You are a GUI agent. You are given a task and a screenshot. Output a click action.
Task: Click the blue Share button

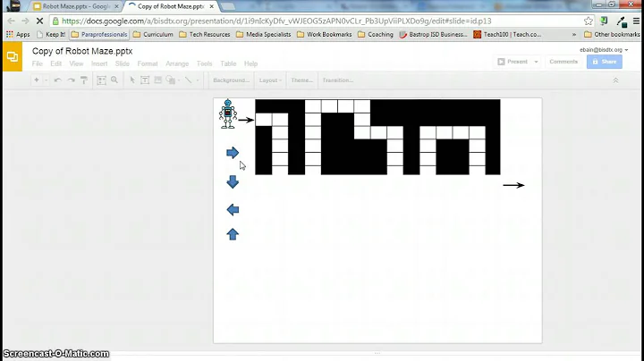[x=604, y=62]
